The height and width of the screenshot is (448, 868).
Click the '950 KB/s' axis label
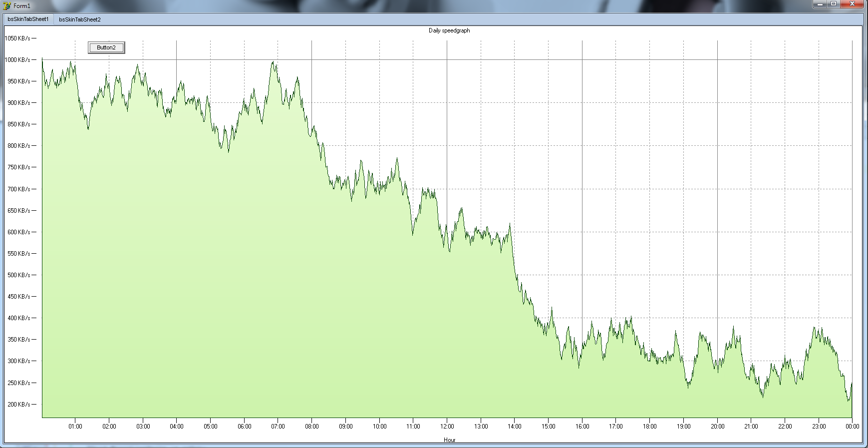click(x=19, y=81)
